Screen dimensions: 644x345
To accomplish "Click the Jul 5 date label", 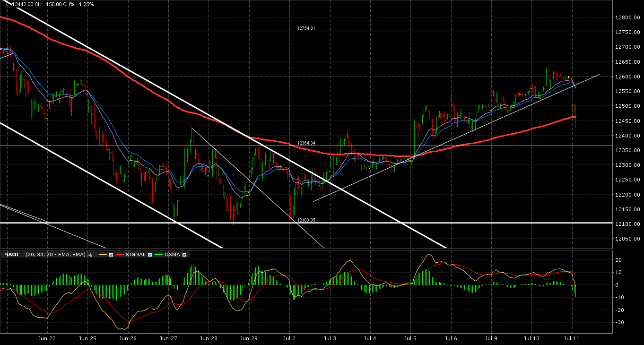I will (411, 338).
